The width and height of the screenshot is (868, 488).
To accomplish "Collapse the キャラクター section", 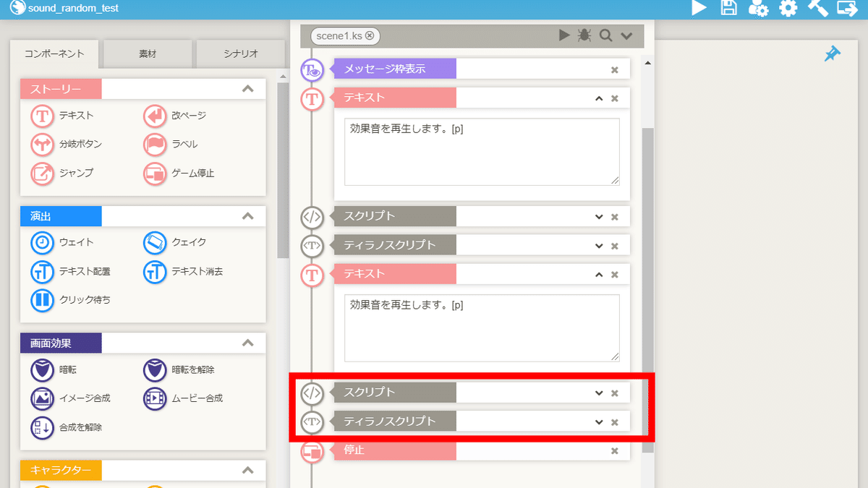I will click(x=248, y=471).
